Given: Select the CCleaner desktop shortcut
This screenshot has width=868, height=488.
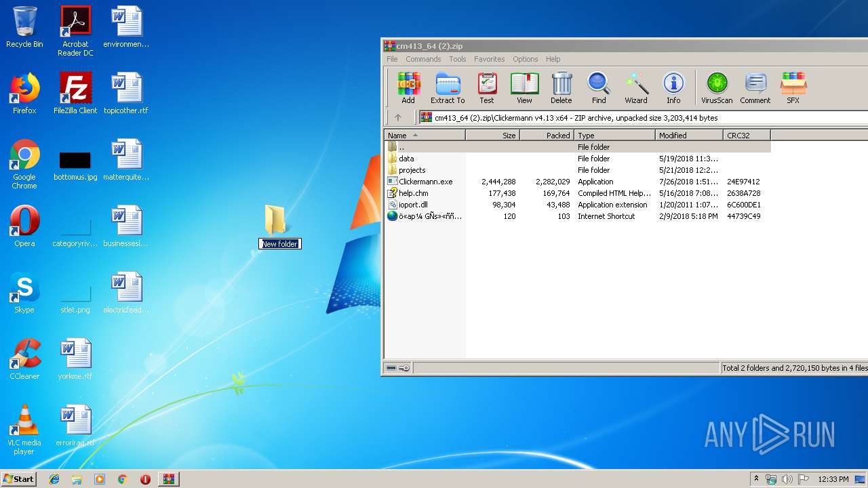Looking at the screenshot, I should pyautogui.click(x=24, y=359).
